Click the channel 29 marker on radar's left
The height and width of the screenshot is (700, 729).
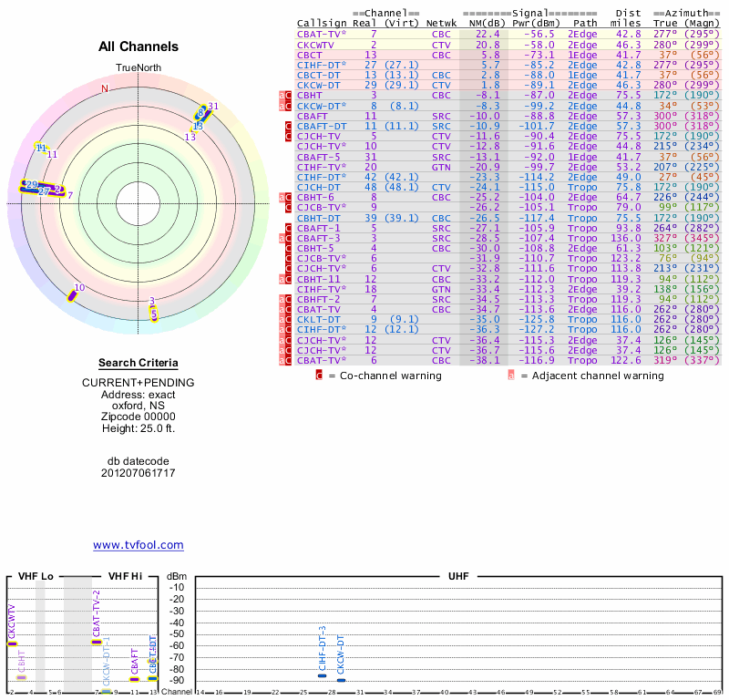(32, 186)
